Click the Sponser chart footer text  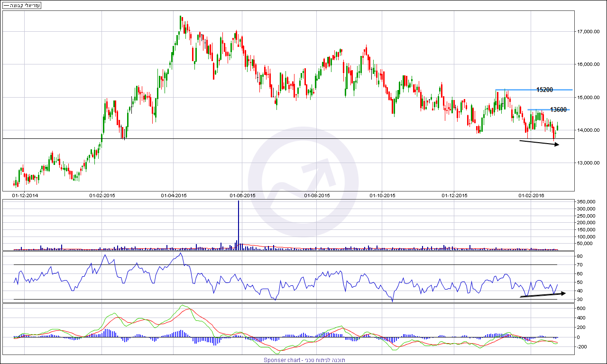click(x=304, y=360)
